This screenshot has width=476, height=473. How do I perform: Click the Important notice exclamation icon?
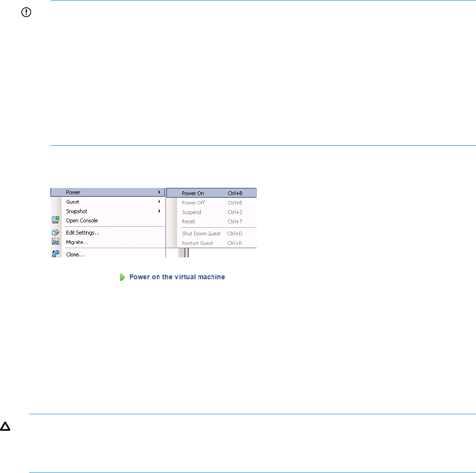pos(26,12)
